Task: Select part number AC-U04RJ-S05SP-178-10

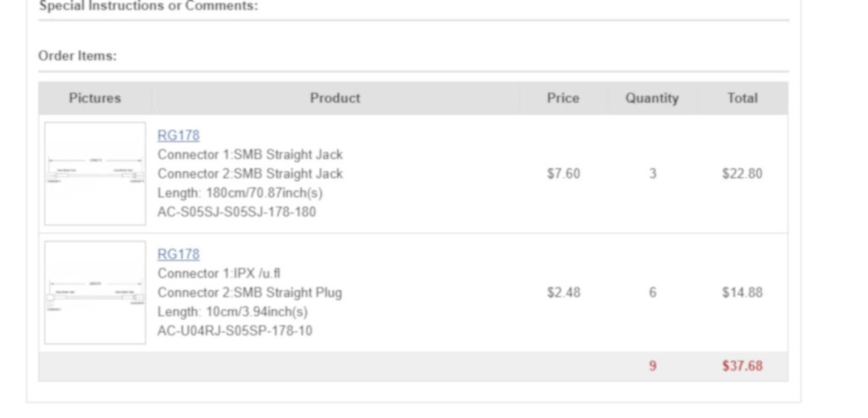Action: [x=235, y=331]
